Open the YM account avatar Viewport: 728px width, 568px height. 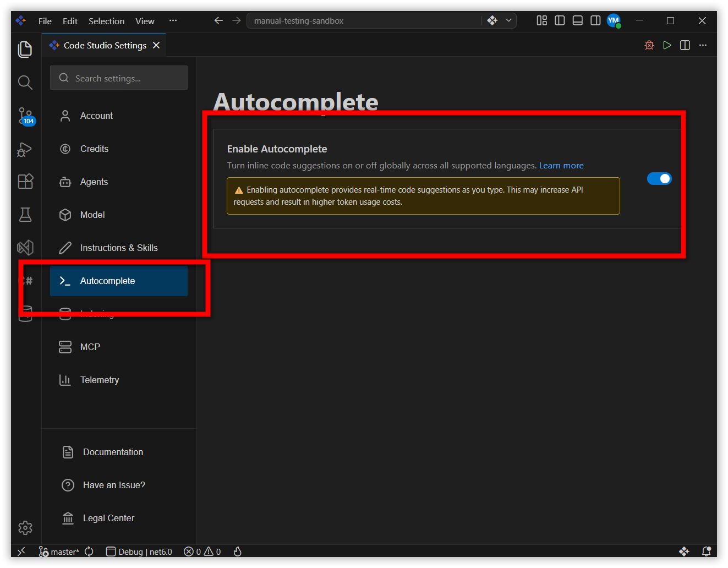(614, 20)
